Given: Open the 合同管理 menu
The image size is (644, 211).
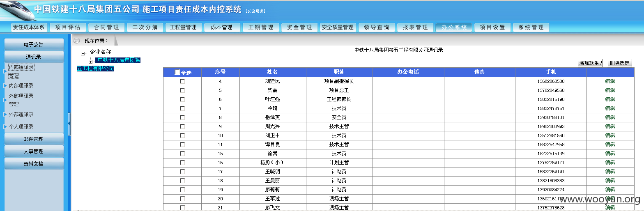Looking at the screenshot, I should [106, 27].
